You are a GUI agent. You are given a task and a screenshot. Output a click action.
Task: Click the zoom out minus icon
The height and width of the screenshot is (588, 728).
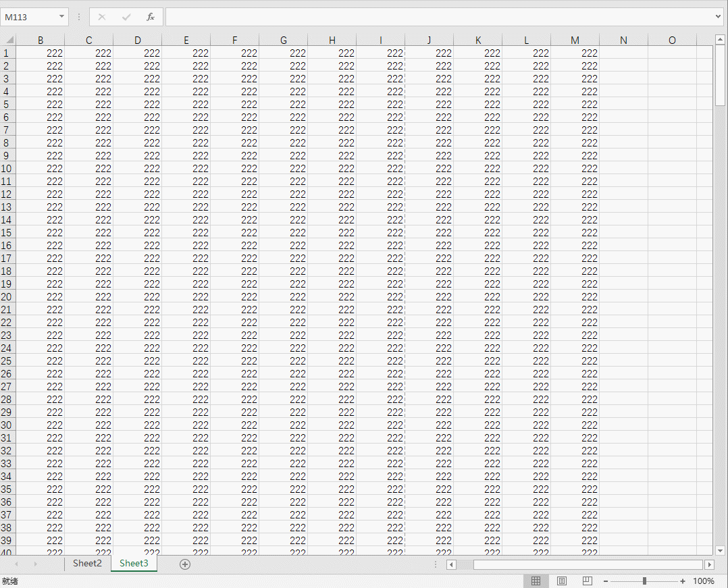(x=606, y=581)
